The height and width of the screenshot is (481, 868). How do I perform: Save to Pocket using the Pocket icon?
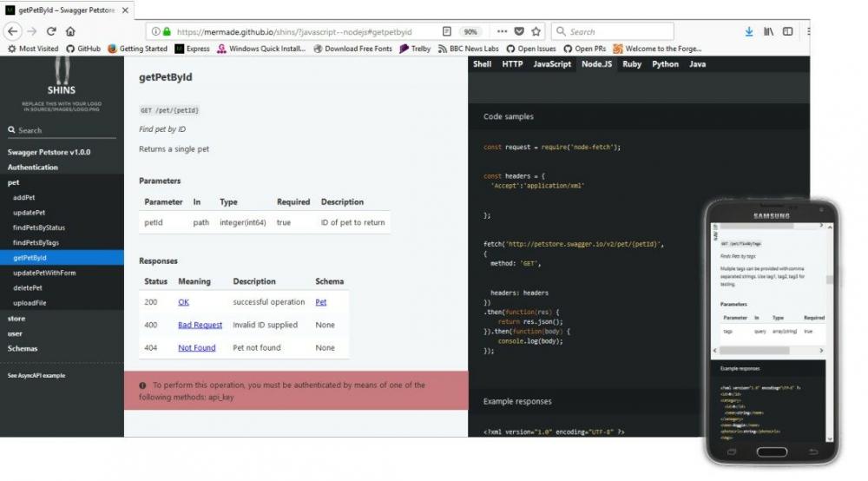519,31
